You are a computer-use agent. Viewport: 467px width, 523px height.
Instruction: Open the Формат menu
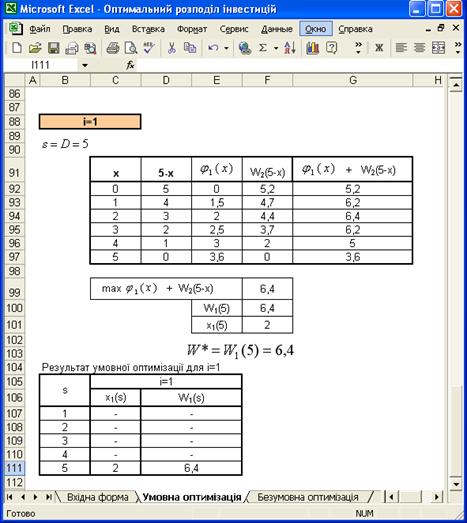pos(192,29)
